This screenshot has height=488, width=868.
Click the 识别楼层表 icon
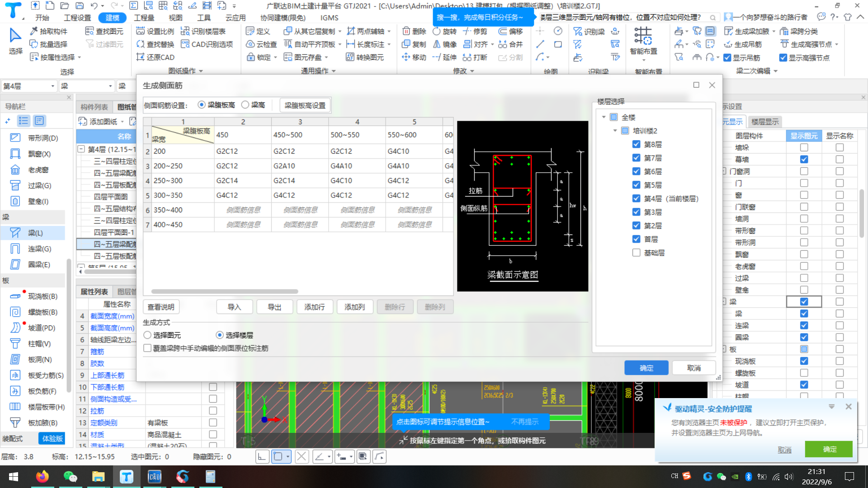point(185,31)
